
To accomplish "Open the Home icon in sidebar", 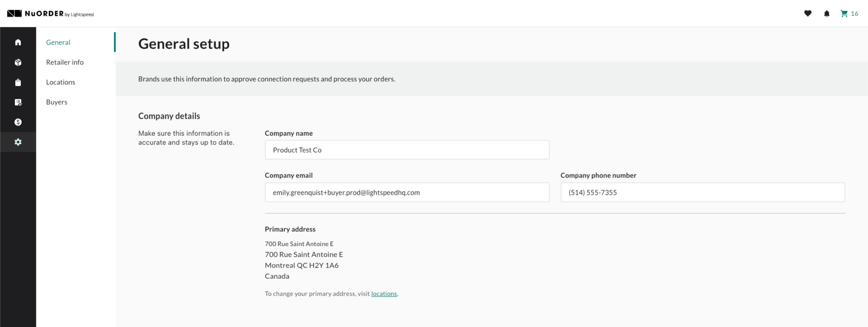I will [x=18, y=42].
